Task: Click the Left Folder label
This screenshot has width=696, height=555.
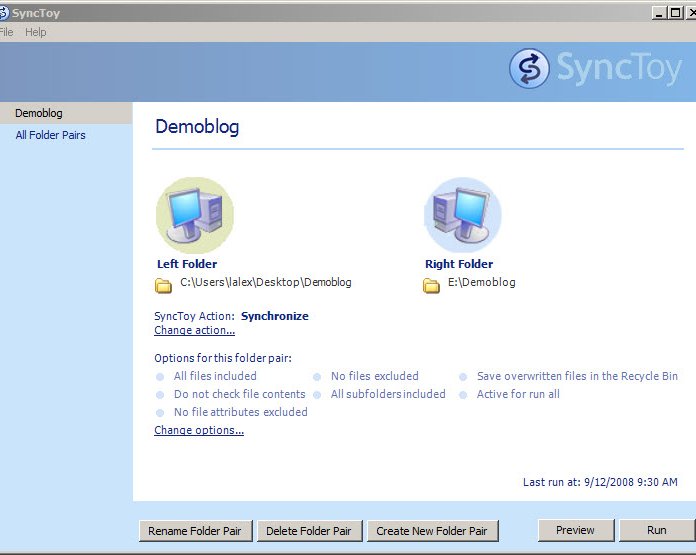Action: coord(187,264)
